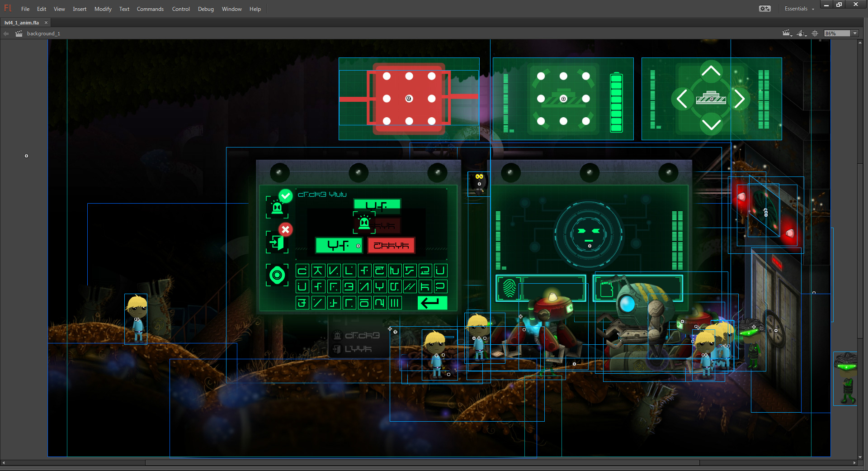The height and width of the screenshot is (471, 868).
Task: Select the green battery level indicator
Action: (x=616, y=103)
